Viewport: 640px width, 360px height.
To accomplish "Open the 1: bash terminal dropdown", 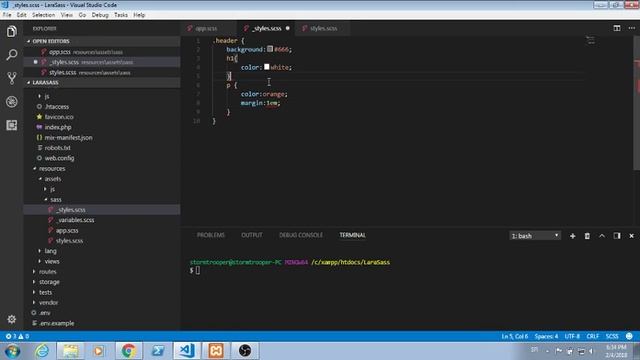I will 535,236.
